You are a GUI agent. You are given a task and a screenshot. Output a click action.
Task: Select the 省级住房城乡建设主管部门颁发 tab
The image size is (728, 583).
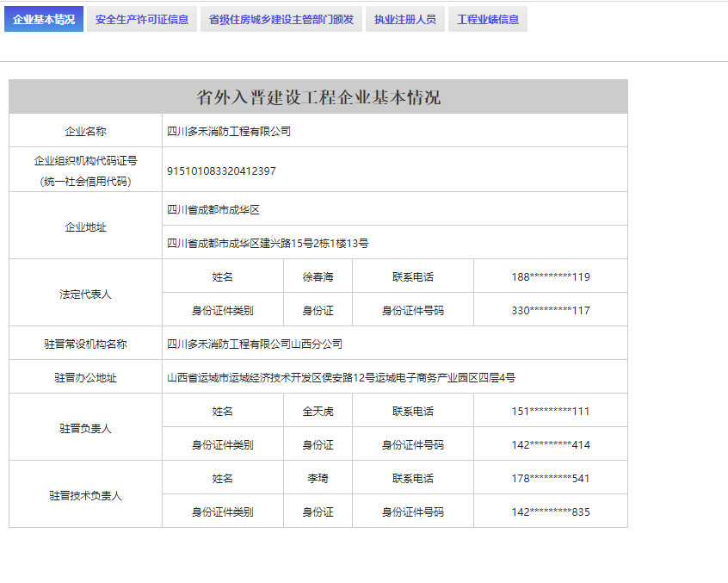[281, 20]
